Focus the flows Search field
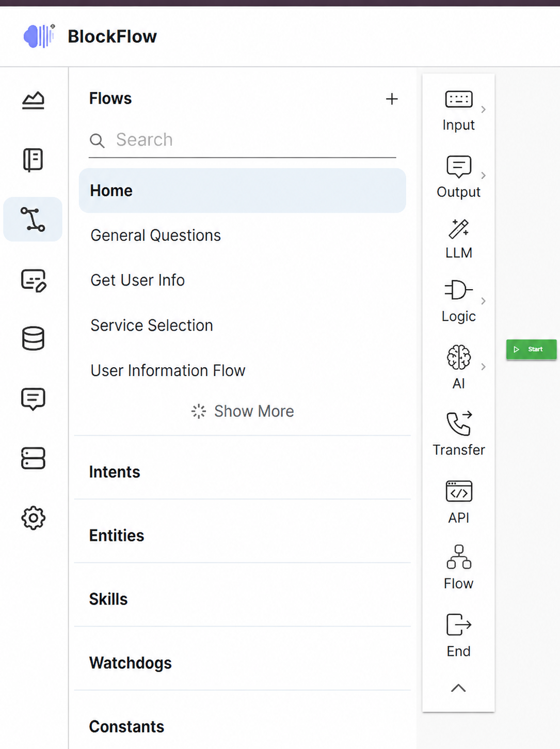 pyautogui.click(x=243, y=140)
